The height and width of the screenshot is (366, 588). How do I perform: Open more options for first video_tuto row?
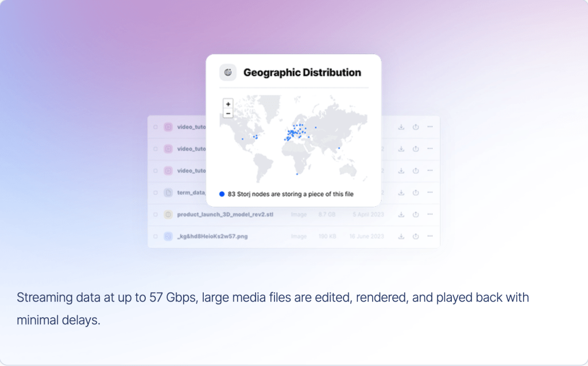pos(430,126)
